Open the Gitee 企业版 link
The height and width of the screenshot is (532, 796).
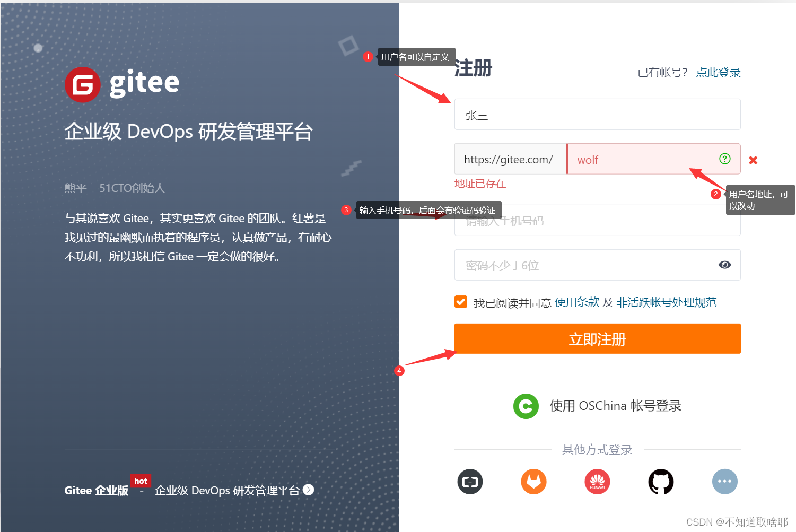point(97,491)
